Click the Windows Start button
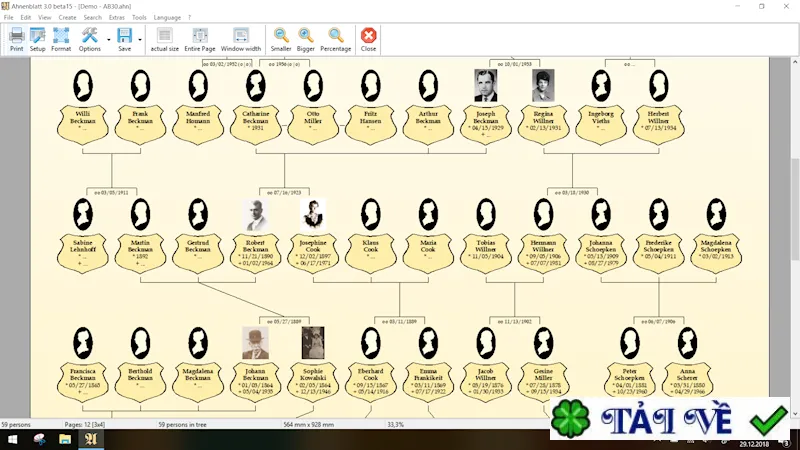This screenshot has height=450, width=800. click(13, 439)
